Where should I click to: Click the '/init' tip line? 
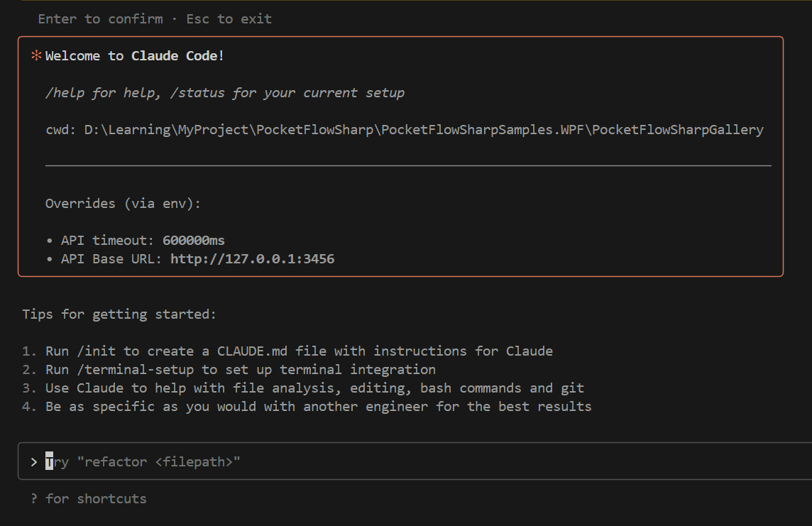click(298, 351)
